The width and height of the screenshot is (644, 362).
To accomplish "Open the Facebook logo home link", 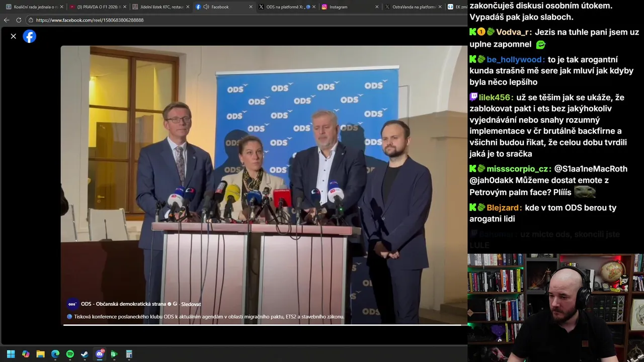I will [30, 36].
